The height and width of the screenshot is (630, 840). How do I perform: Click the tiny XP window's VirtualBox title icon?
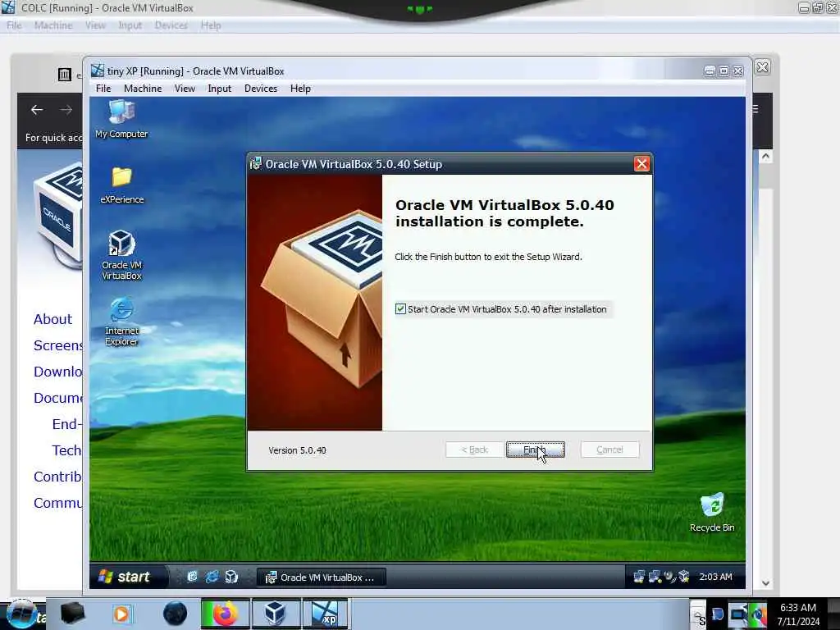pyautogui.click(x=98, y=71)
